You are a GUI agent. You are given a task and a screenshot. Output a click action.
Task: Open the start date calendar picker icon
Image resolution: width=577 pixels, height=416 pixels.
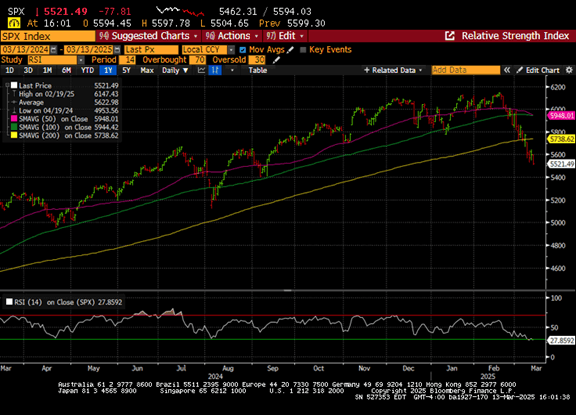(54, 50)
